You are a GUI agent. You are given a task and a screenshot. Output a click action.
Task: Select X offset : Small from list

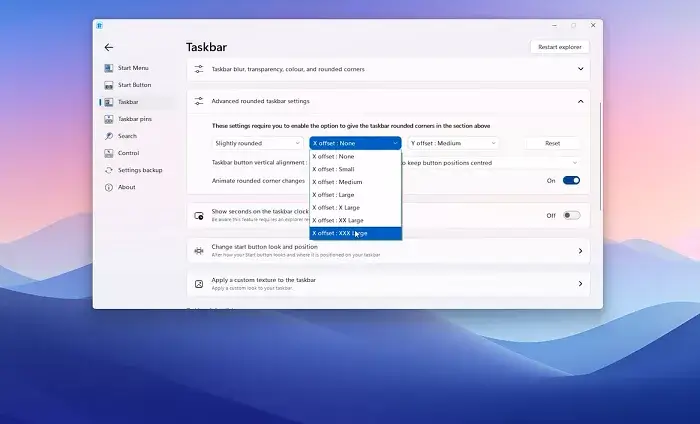click(x=355, y=169)
